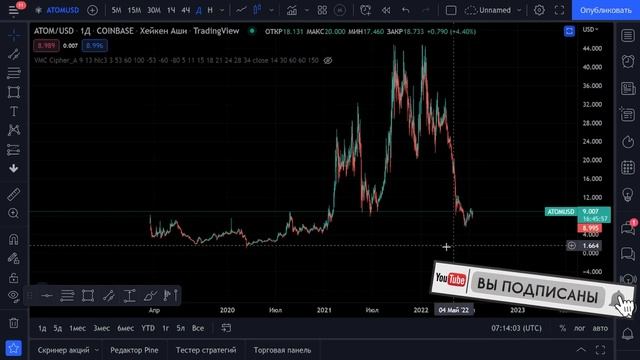Open ATOMUSD symbol search
Image resolution: width=640 pixels, height=360 pixels.
coord(62,10)
